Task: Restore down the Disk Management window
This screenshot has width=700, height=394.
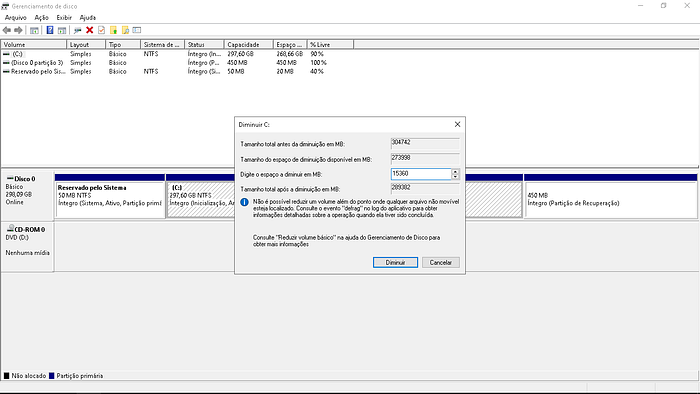Action: (664, 6)
